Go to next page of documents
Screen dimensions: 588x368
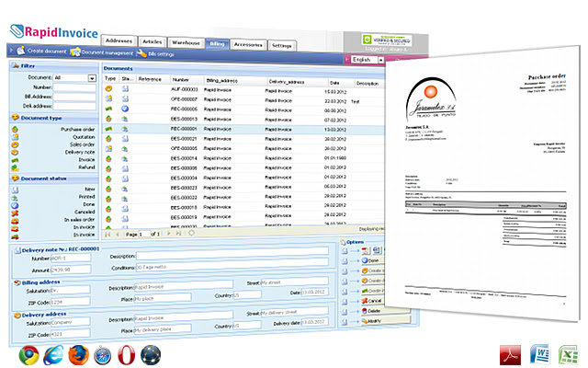pyautogui.click(x=169, y=233)
